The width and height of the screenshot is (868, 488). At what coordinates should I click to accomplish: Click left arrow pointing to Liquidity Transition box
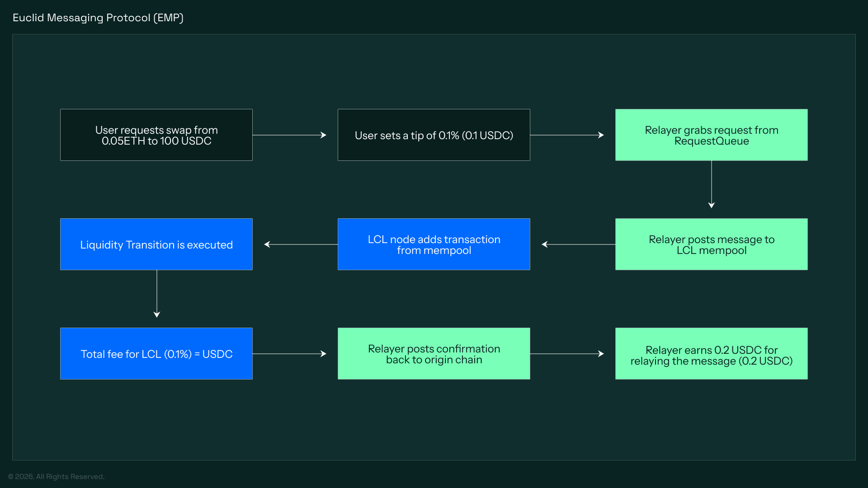pyautogui.click(x=301, y=244)
